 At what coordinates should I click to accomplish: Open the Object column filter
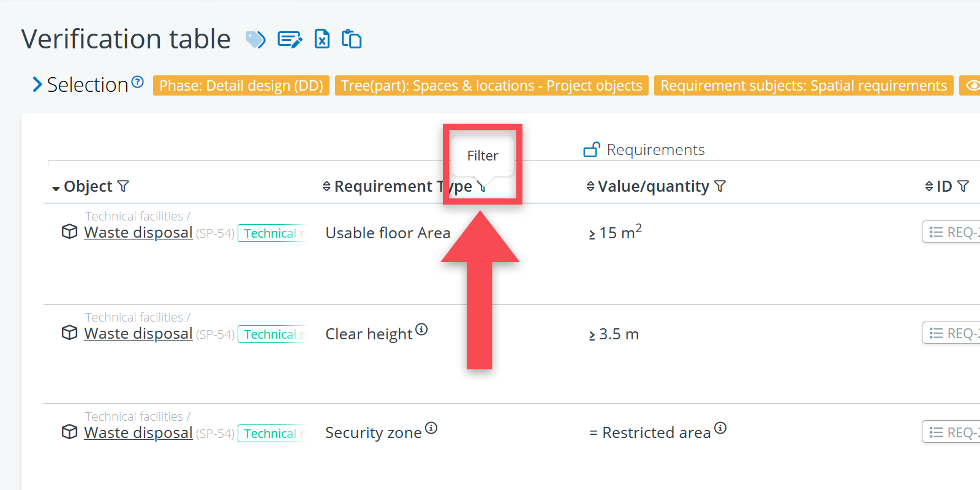[x=123, y=186]
